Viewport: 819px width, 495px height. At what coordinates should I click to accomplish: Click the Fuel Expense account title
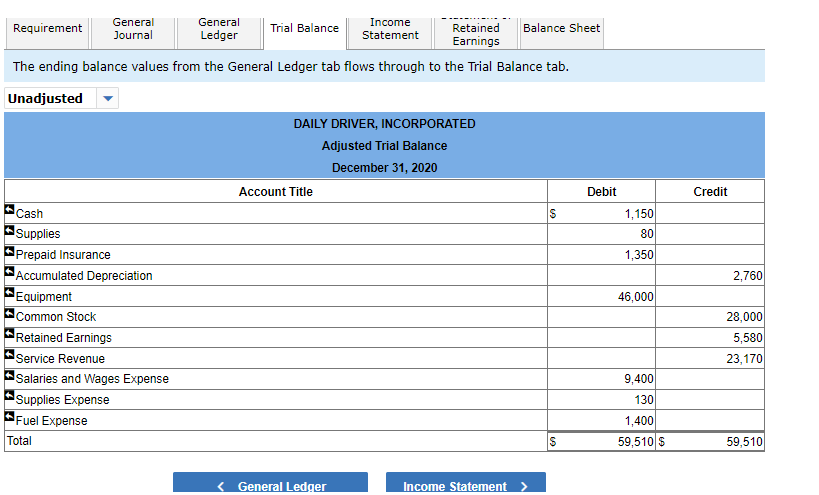tap(52, 421)
